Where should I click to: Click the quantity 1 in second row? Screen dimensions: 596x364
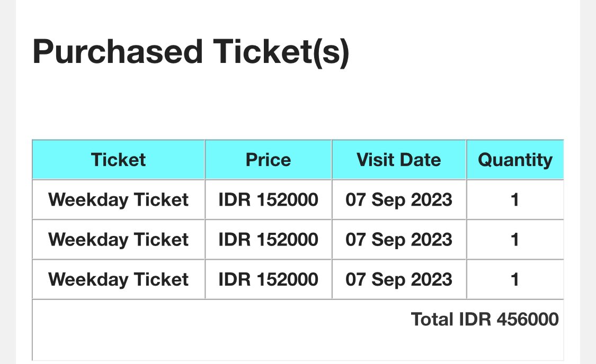click(514, 240)
